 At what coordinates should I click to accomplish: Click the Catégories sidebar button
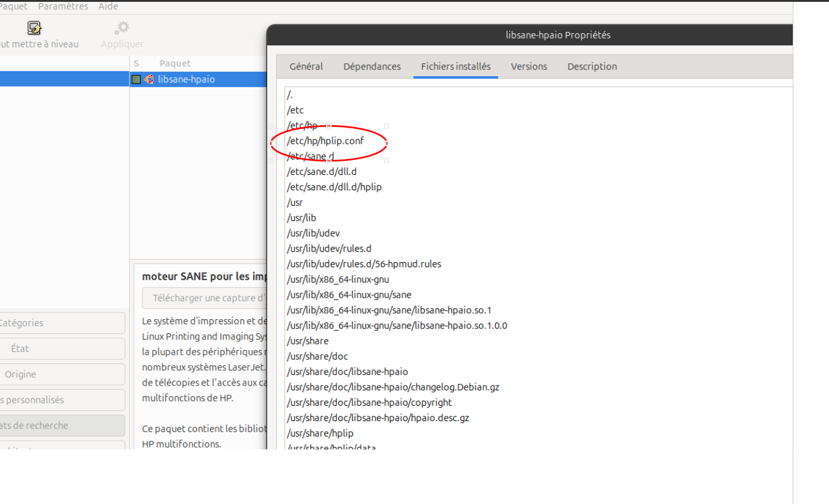point(61,323)
